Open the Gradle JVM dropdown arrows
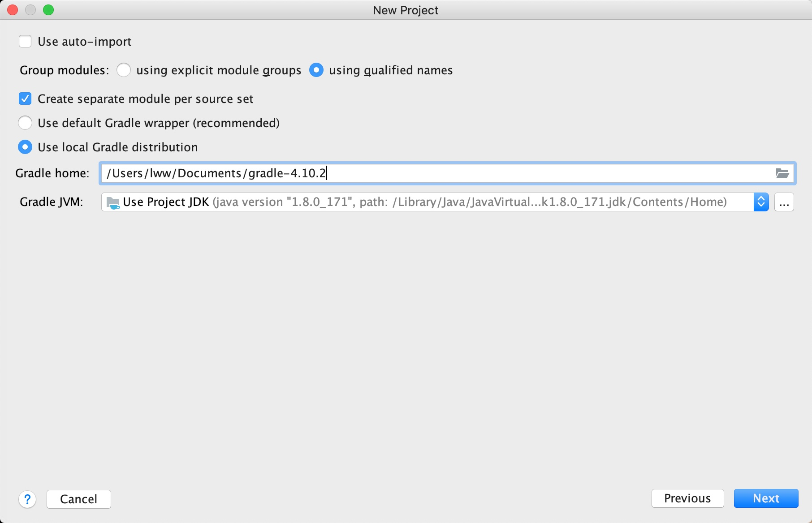The height and width of the screenshot is (523, 812). click(761, 202)
